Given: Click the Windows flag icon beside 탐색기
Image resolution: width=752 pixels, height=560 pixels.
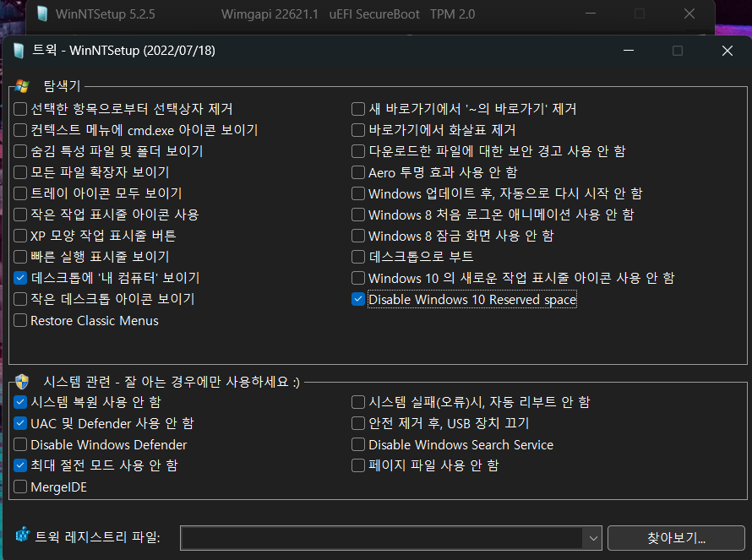Looking at the screenshot, I should 22,86.
